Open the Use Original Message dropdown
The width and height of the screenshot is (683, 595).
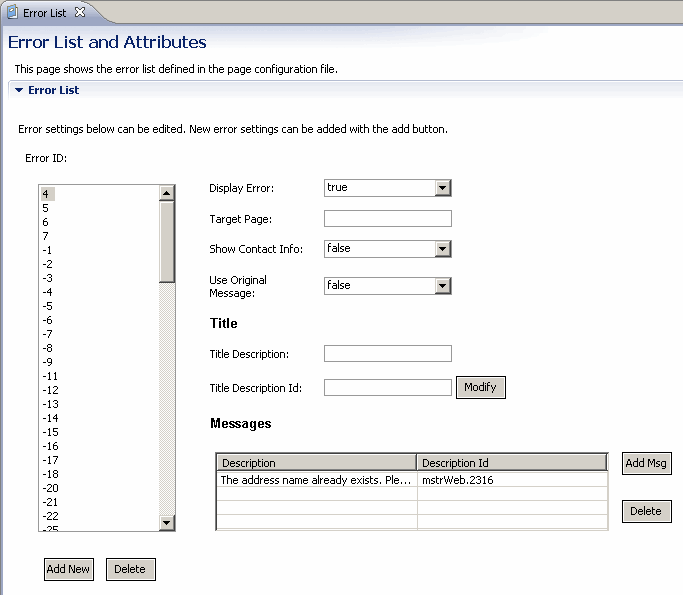tap(443, 286)
